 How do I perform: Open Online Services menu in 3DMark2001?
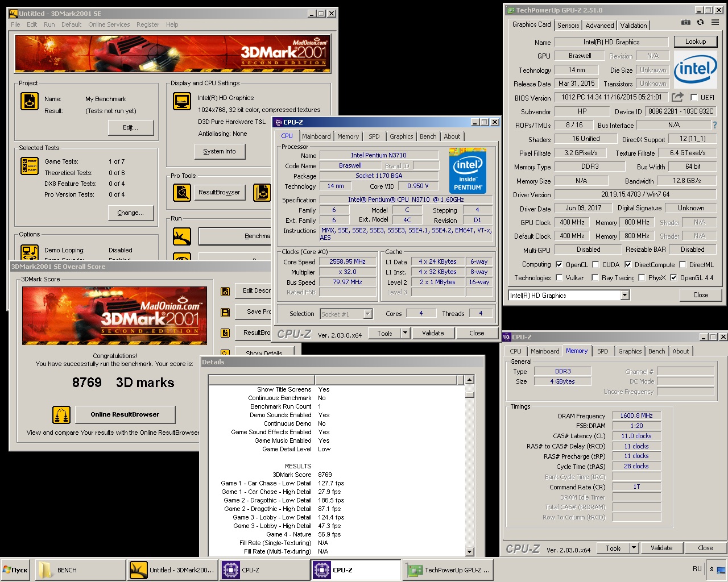[109, 24]
